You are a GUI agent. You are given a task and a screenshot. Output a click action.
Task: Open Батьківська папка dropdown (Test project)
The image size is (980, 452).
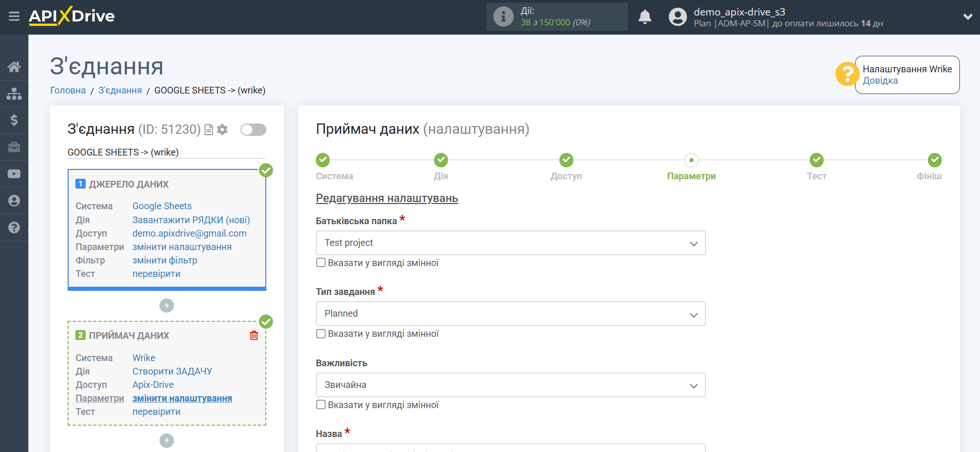click(x=510, y=243)
